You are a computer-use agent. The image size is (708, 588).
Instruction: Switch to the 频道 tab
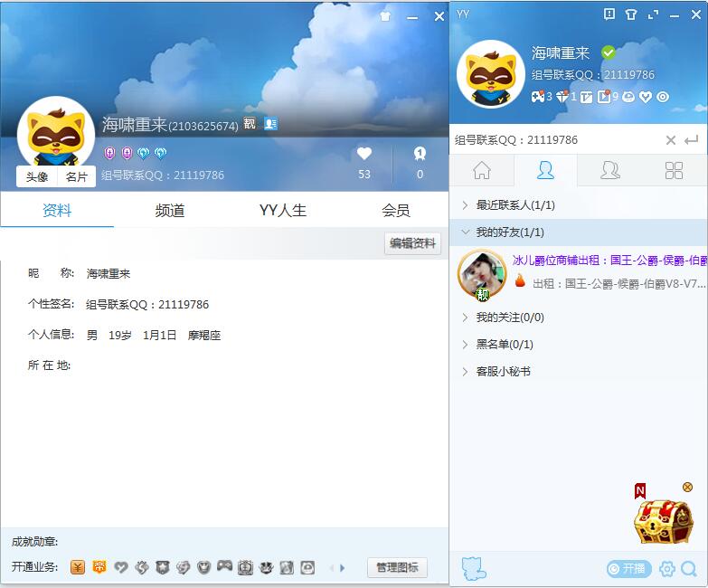(x=170, y=210)
